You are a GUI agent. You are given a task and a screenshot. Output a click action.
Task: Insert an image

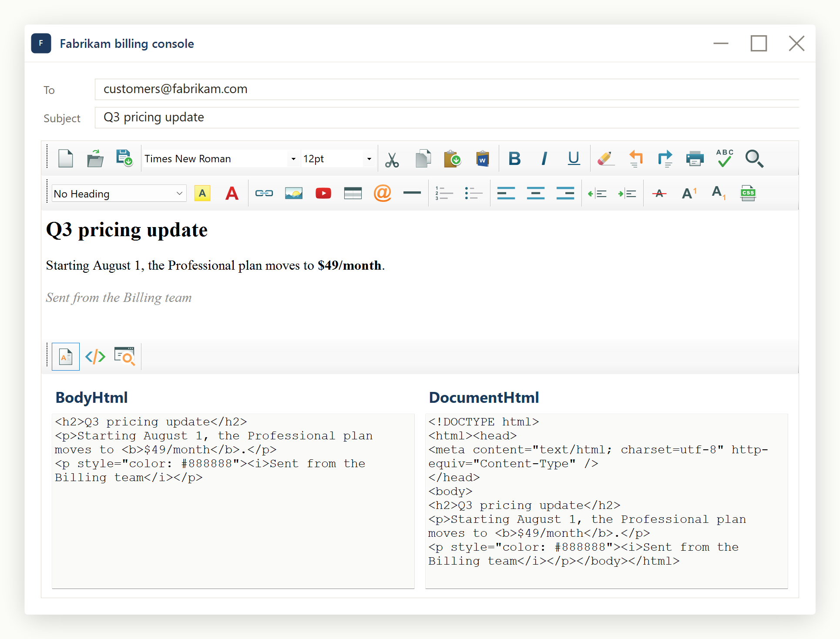pos(294,194)
